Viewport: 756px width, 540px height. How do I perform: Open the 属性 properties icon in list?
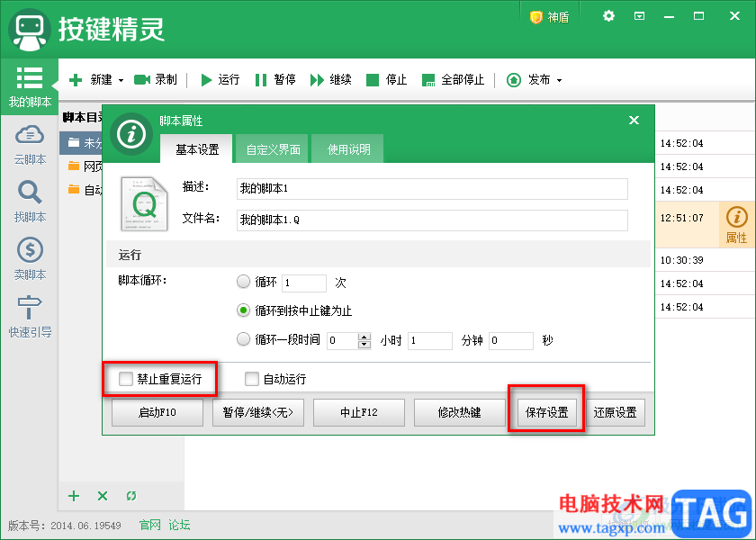pyautogui.click(x=736, y=225)
